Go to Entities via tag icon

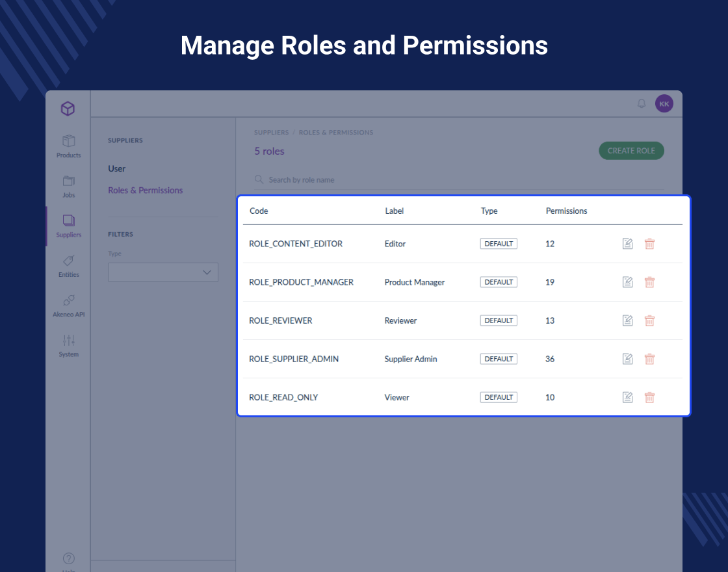coord(68,261)
